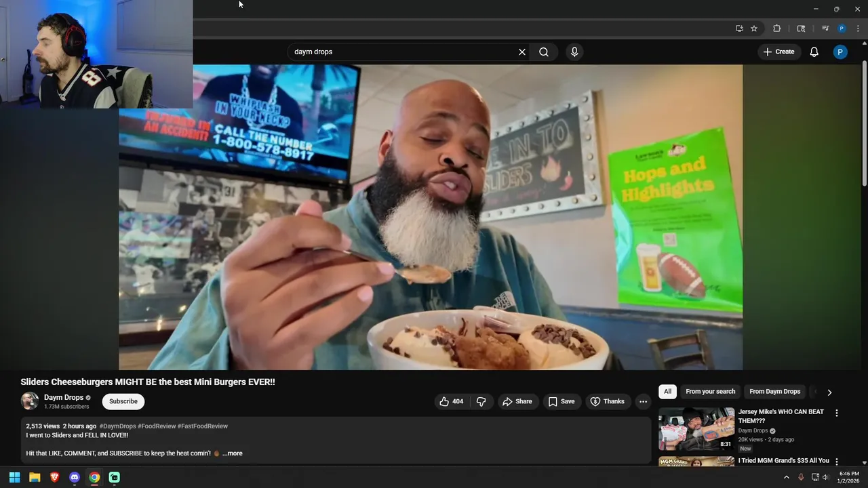868x488 pixels.
Task: Click the microphone tray icon
Action: (x=801, y=477)
